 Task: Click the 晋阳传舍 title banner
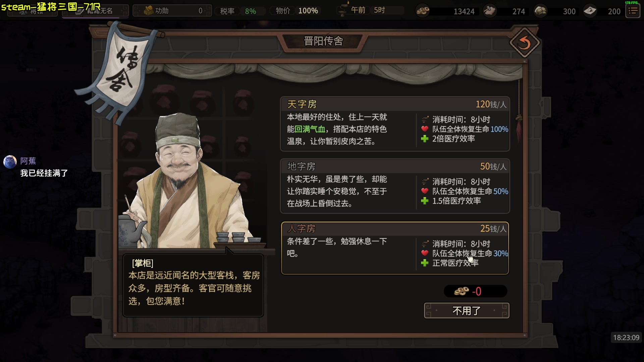pos(323,42)
